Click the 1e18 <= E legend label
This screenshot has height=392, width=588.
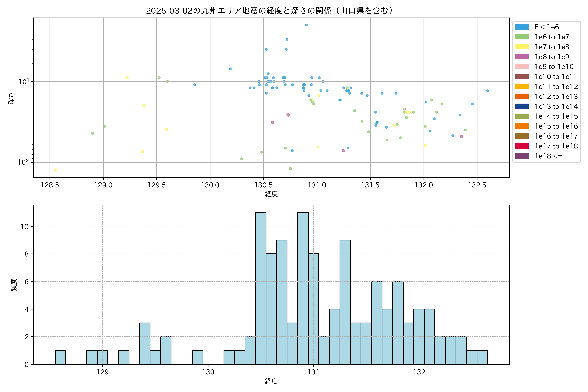551,156
